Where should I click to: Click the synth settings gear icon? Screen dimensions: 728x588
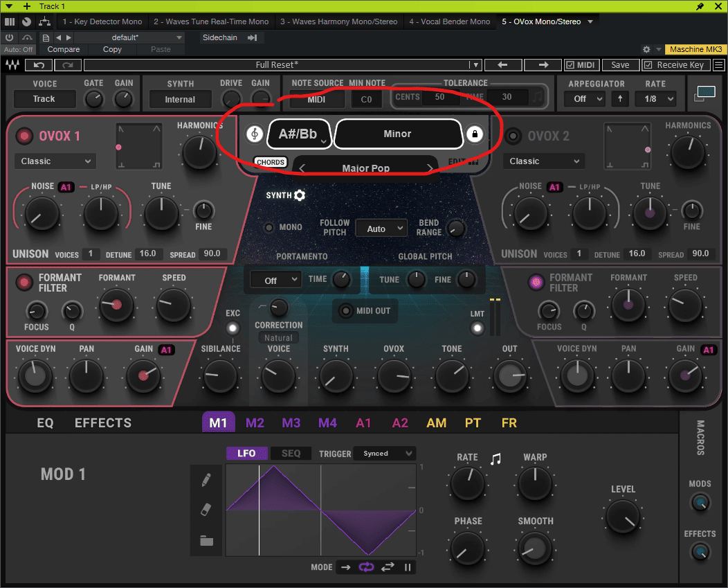[300, 195]
